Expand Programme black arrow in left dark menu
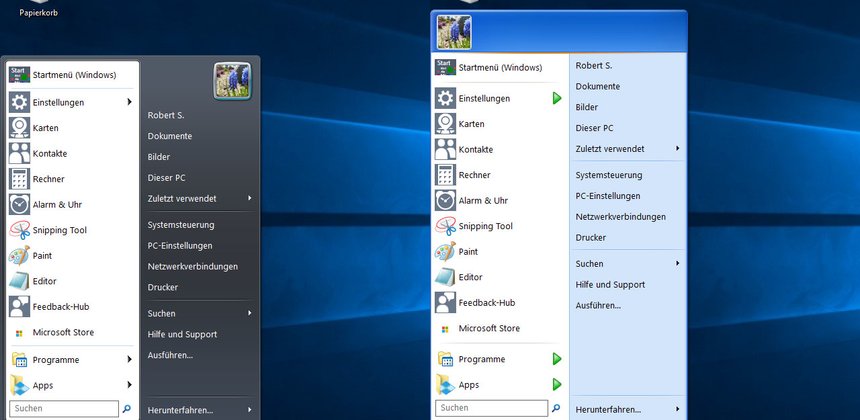This screenshot has height=420, width=860. 129,359
